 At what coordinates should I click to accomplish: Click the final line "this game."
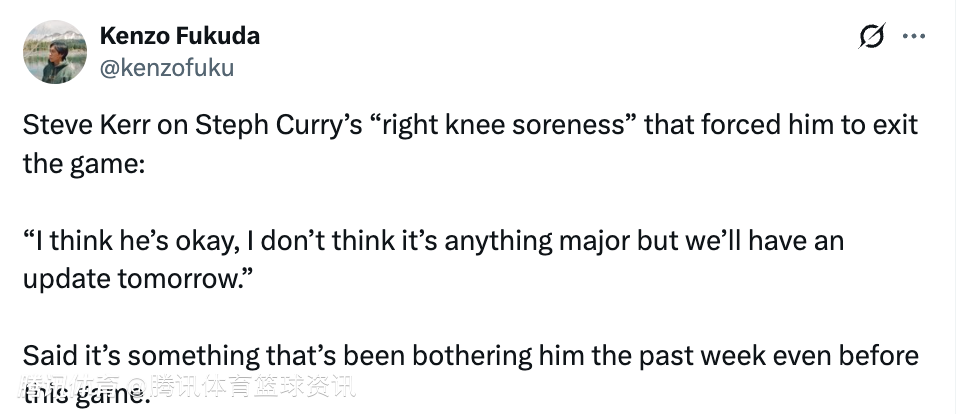pos(86,393)
